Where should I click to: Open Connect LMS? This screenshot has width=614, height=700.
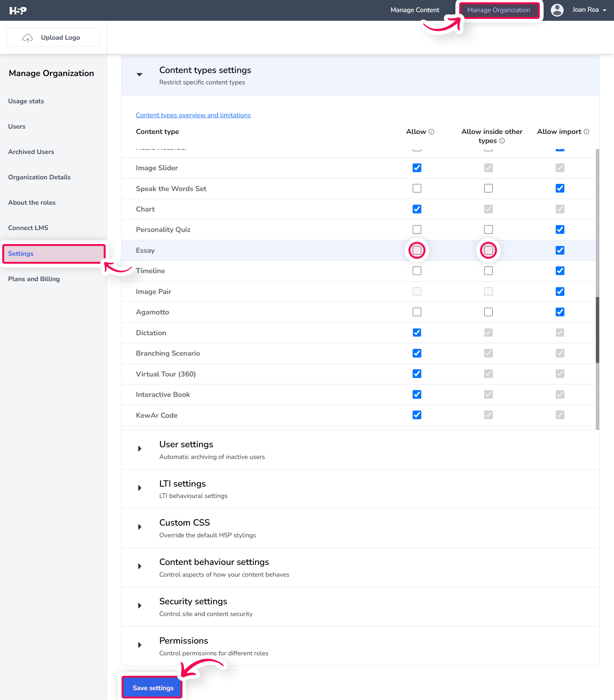(28, 228)
